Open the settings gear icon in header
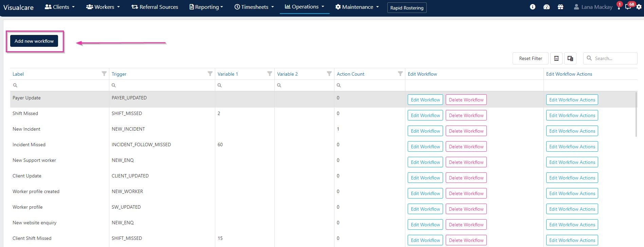 click(639, 7)
